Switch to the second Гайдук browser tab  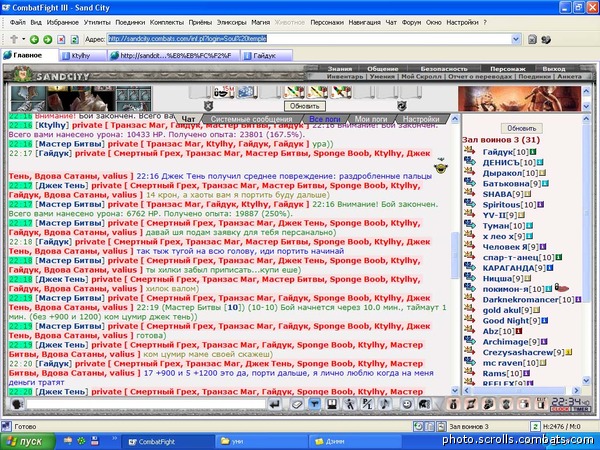point(267,55)
